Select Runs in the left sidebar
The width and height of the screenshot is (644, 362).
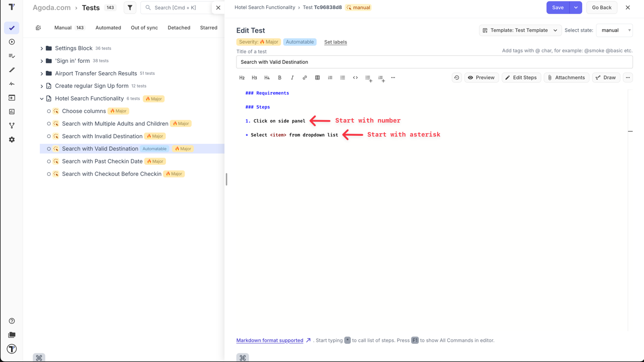click(12, 42)
